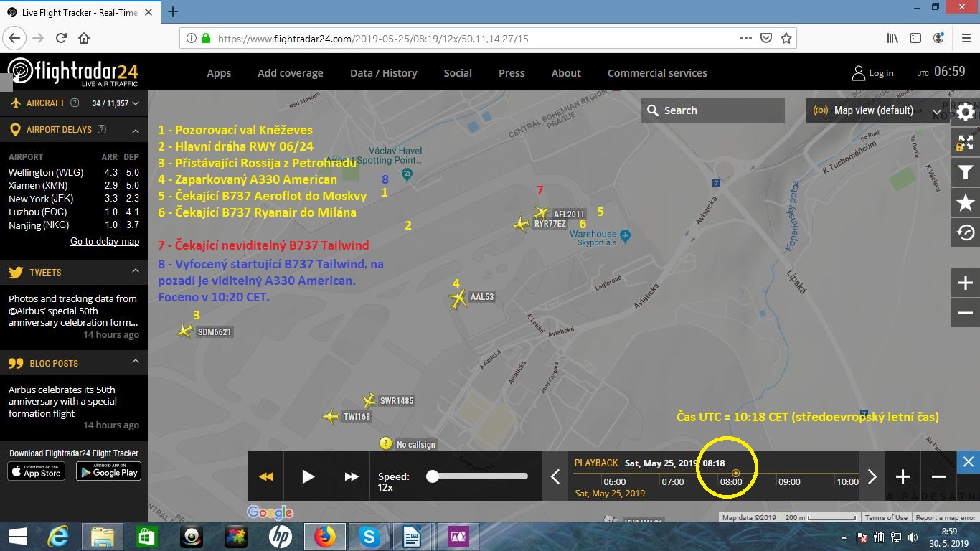Click the map Search field

[712, 110]
